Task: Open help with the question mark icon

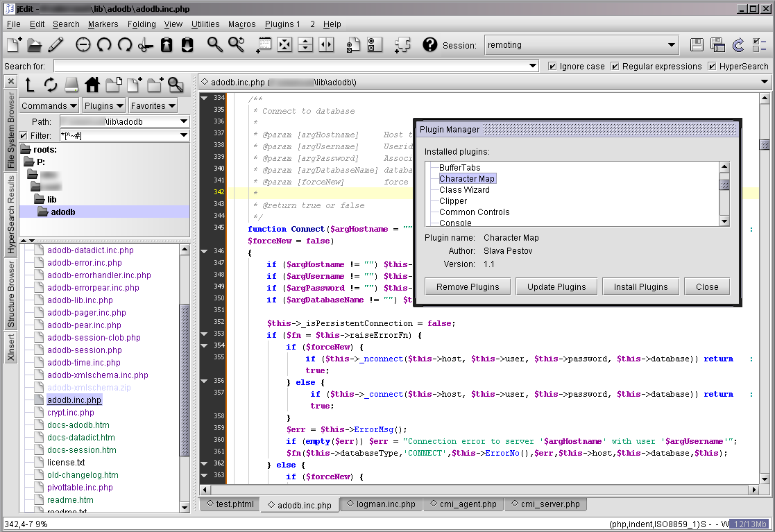Action: pyautogui.click(x=430, y=45)
